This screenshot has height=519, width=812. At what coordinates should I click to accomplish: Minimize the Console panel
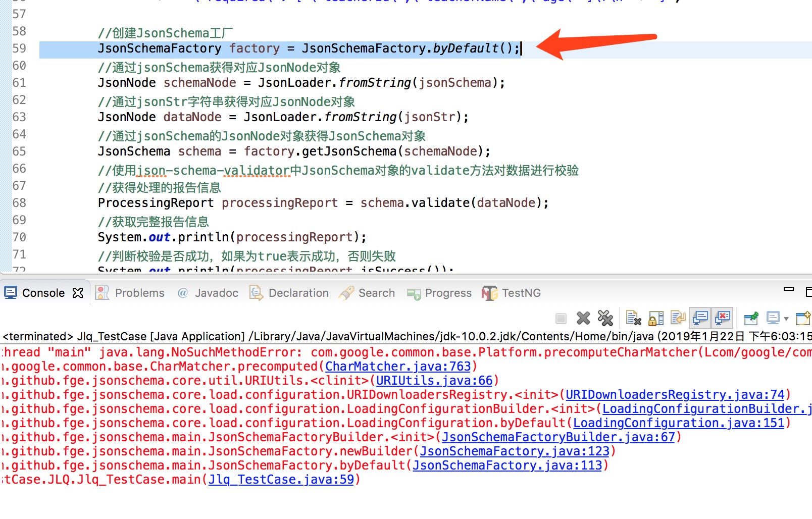(x=788, y=290)
